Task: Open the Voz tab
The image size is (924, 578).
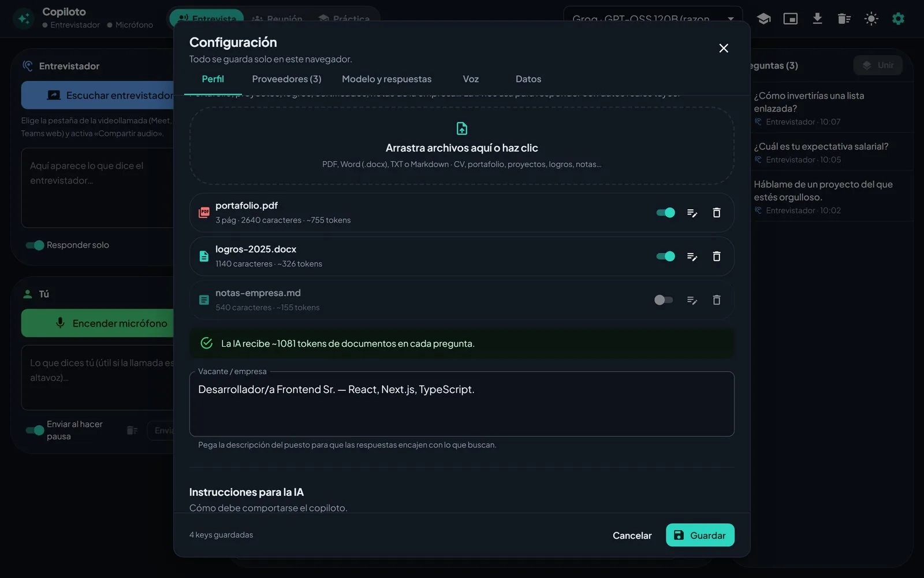Action: [471, 79]
